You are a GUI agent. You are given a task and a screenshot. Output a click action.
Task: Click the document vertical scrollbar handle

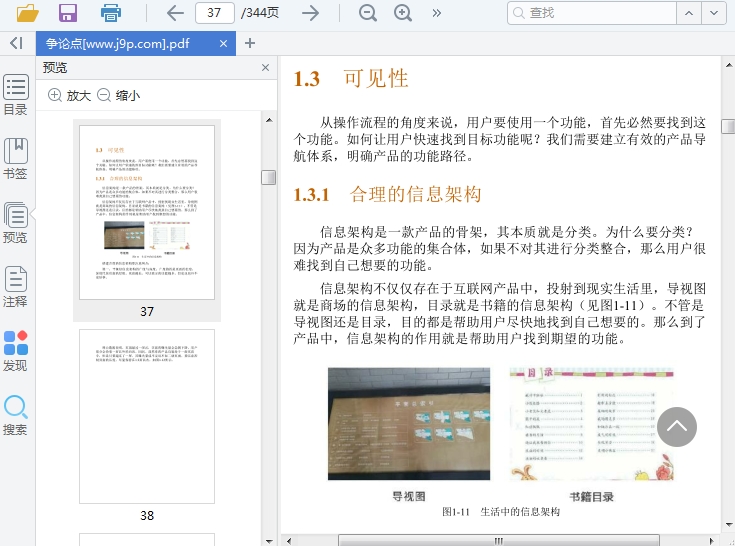tap(728, 126)
